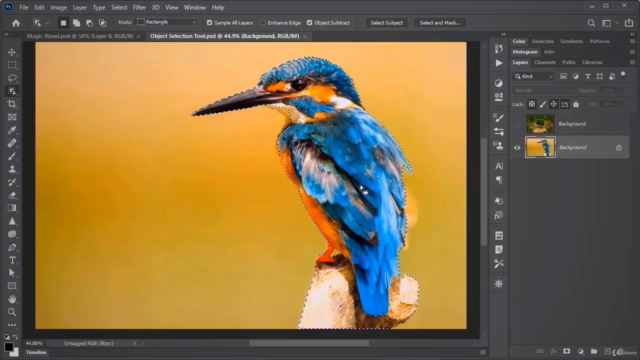Screen dimensions: 640x360
Task: Toggle Sample All Layers checkbox
Action: coord(209,23)
